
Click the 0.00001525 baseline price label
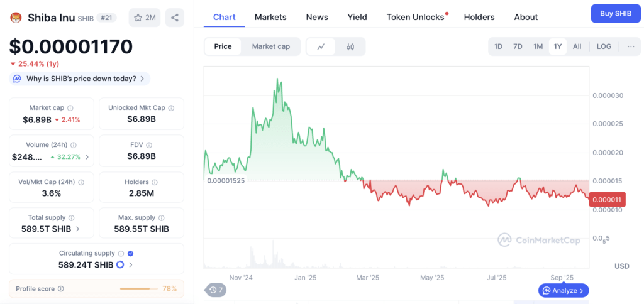(x=226, y=180)
